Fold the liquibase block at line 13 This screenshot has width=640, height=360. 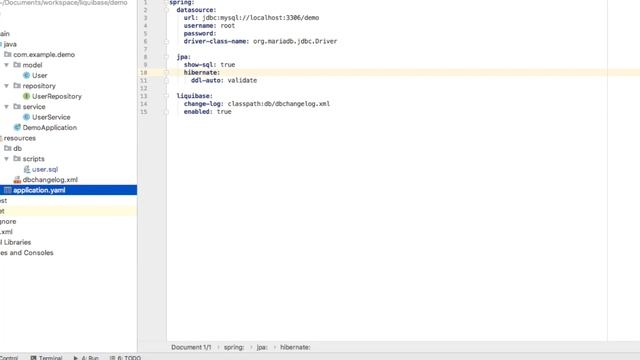(x=167, y=96)
